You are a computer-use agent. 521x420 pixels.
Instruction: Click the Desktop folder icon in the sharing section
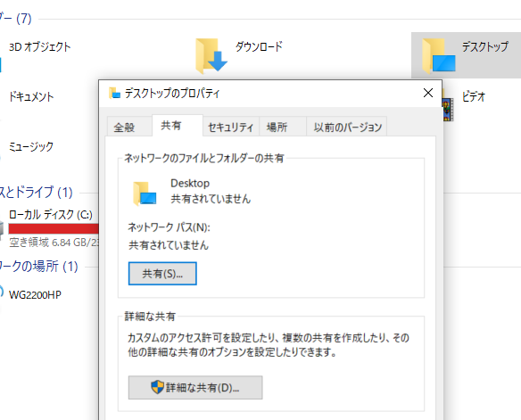pyautogui.click(x=145, y=194)
